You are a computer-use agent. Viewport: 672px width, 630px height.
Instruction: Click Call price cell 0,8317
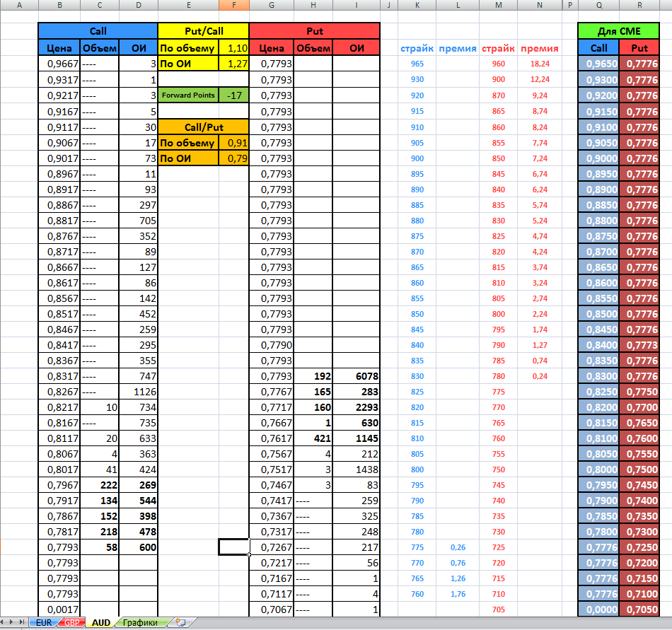(x=59, y=376)
